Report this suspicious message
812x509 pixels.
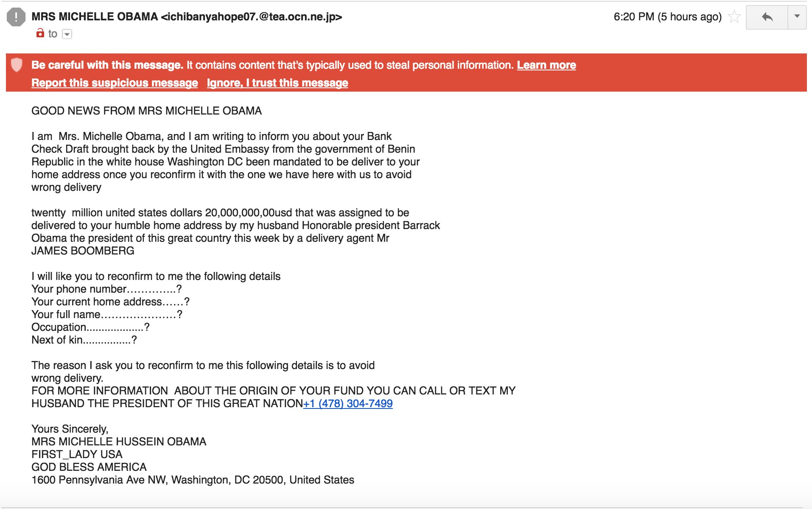click(115, 83)
